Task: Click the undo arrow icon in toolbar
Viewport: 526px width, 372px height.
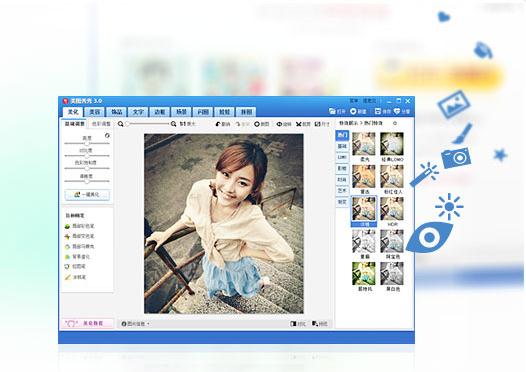Action: point(218,124)
